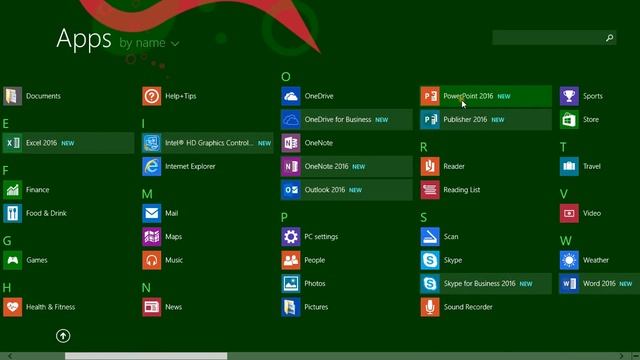
Task: Launch the Music app icon
Action: [151, 260]
